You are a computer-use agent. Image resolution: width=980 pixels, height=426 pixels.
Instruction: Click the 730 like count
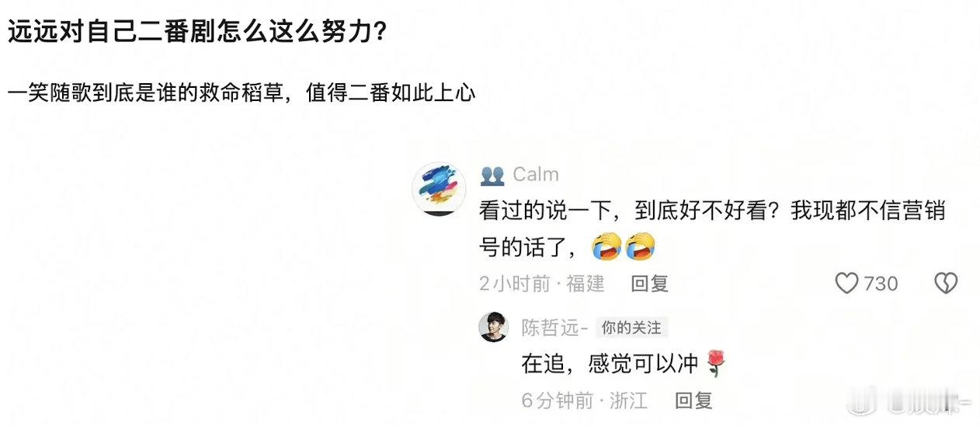coord(881,284)
